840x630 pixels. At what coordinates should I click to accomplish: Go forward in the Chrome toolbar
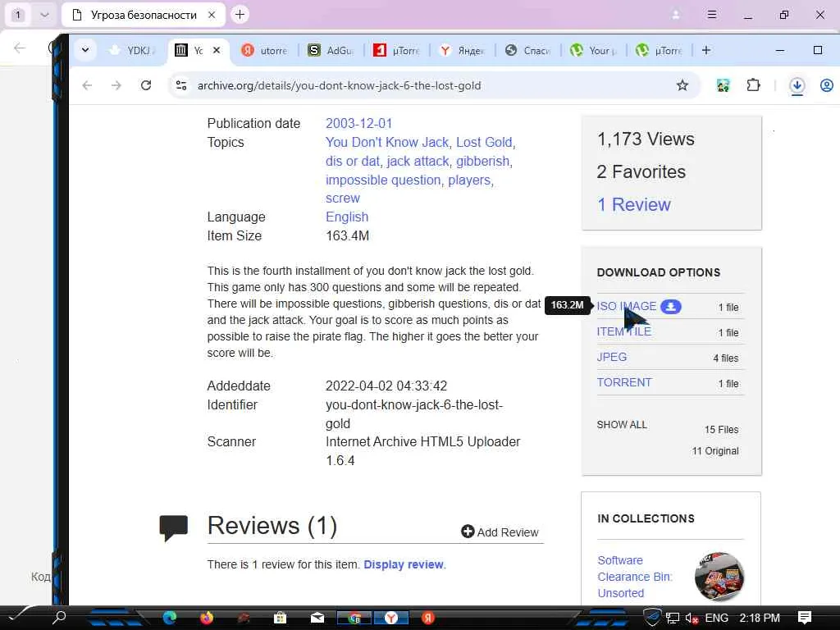pos(116,85)
